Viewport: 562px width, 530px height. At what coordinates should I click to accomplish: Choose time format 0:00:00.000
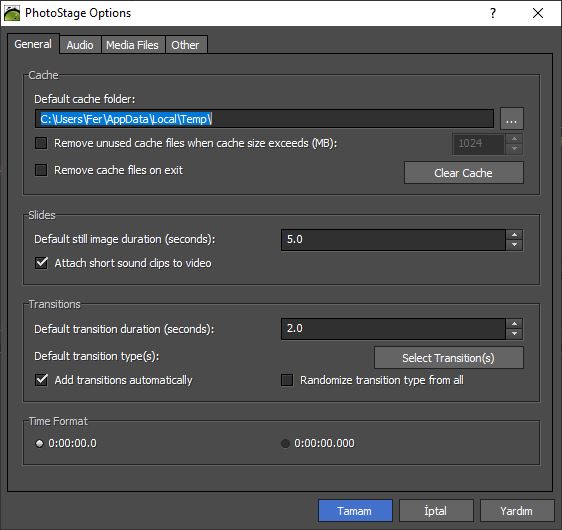(285, 444)
